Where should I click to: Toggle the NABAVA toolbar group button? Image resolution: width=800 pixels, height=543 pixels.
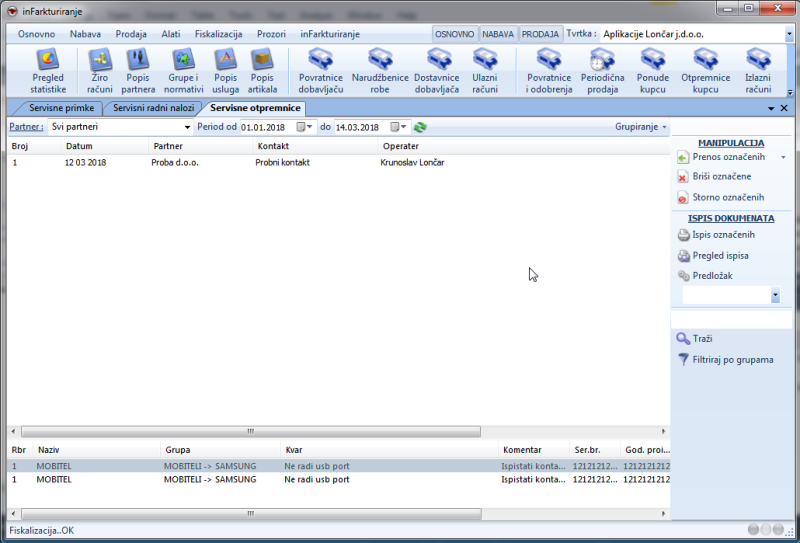click(x=498, y=34)
